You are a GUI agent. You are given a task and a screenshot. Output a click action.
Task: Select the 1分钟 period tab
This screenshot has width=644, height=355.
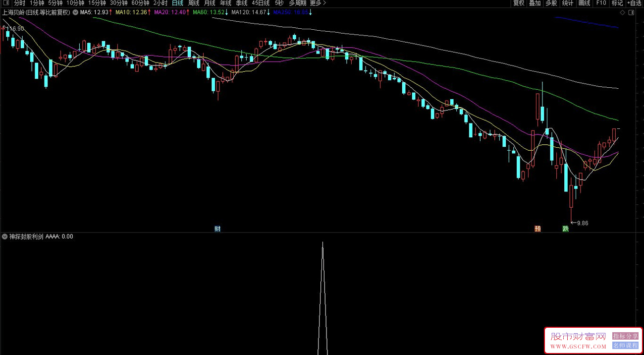(x=37, y=3)
